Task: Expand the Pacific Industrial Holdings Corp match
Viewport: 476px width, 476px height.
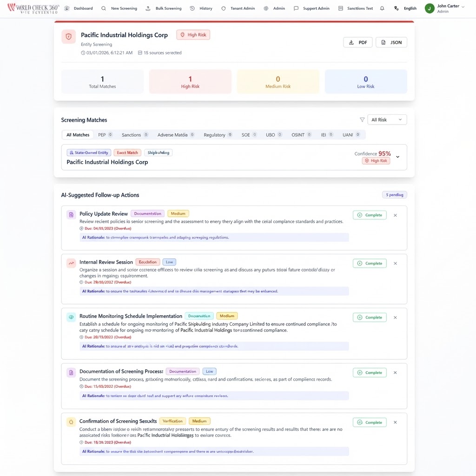Action: 398,157
